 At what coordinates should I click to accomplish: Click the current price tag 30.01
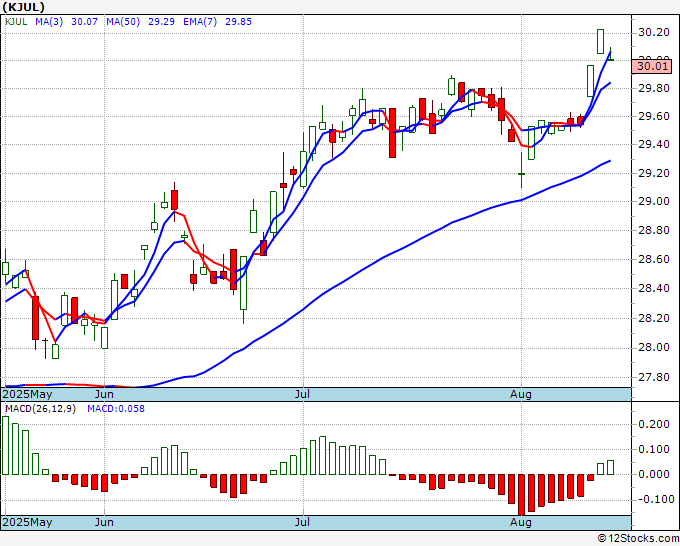(652, 66)
